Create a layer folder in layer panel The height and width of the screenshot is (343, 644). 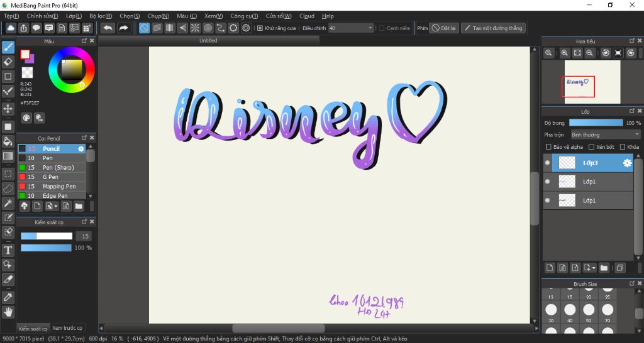point(604,268)
